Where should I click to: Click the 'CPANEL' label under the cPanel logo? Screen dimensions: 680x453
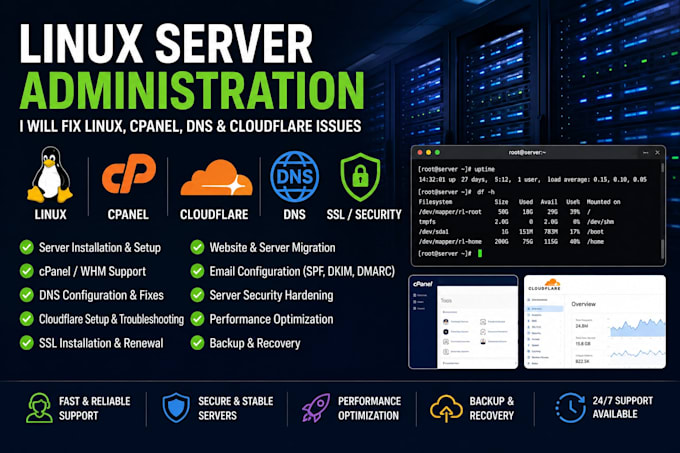tap(128, 214)
